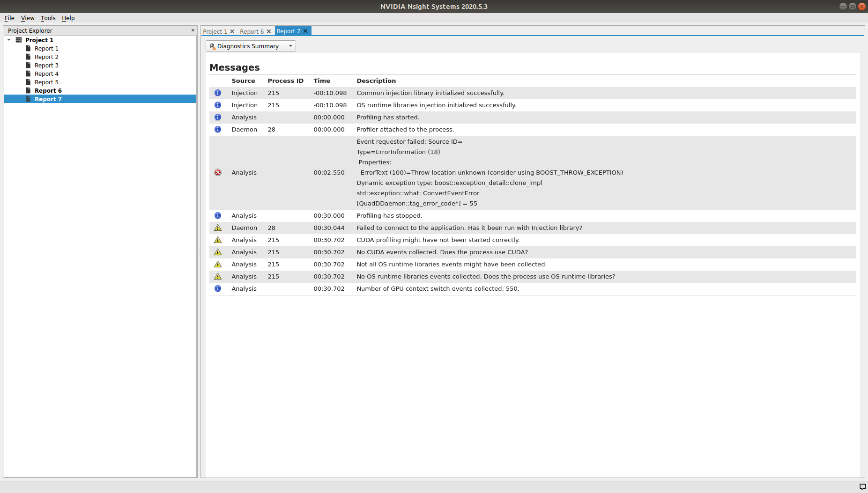Click the Time column header
Image resolution: width=868 pixels, height=493 pixels.
click(322, 81)
